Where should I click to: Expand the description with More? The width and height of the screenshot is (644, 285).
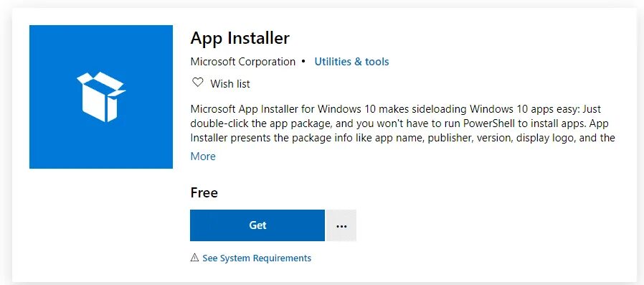[203, 156]
